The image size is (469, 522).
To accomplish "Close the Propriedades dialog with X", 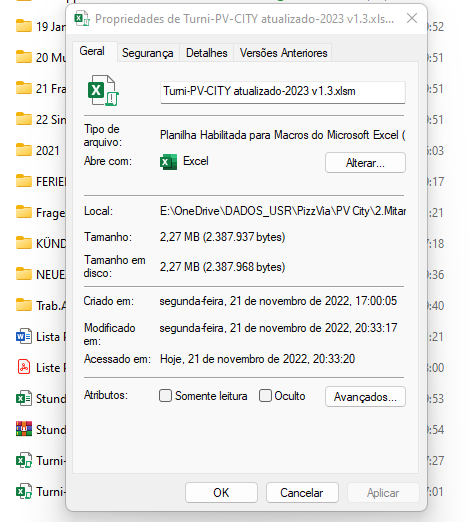I will tap(412, 18).
